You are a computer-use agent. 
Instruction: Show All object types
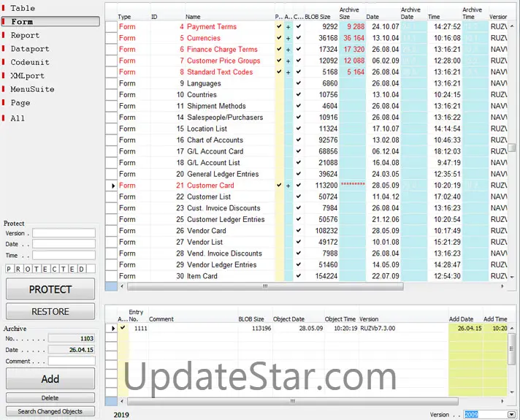click(18, 118)
